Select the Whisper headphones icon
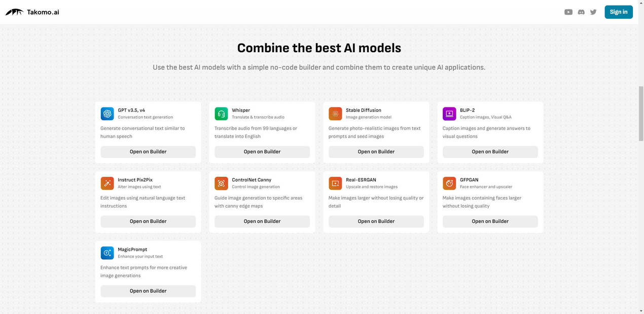The height and width of the screenshot is (314, 644). [221, 113]
